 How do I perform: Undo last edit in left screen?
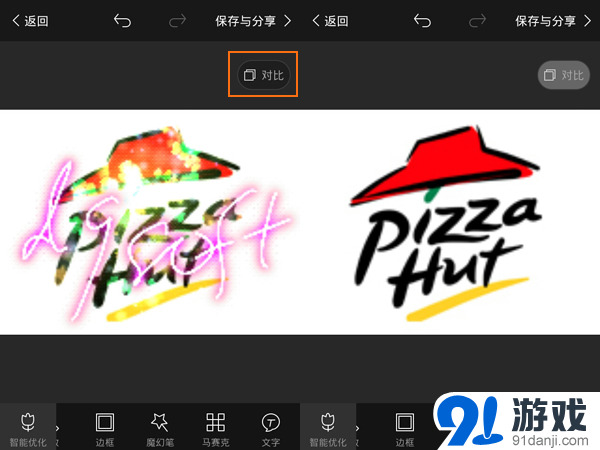[x=122, y=21]
